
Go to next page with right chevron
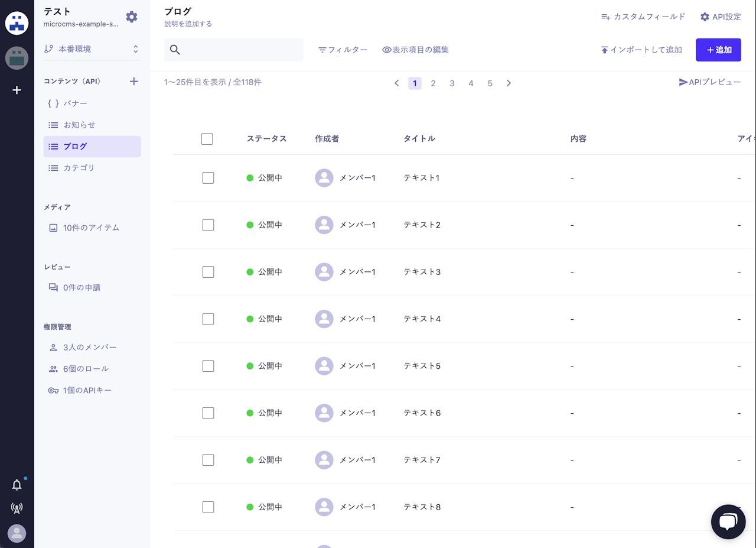point(509,83)
